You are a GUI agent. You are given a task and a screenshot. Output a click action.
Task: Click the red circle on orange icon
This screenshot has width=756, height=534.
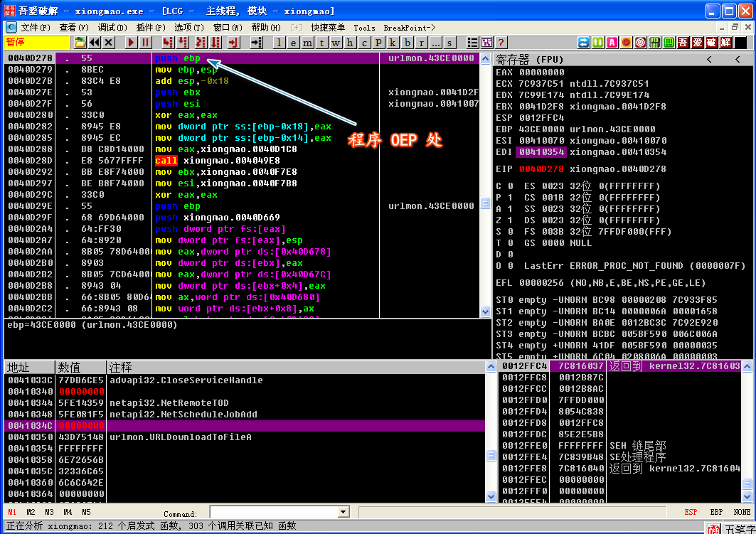(x=627, y=43)
